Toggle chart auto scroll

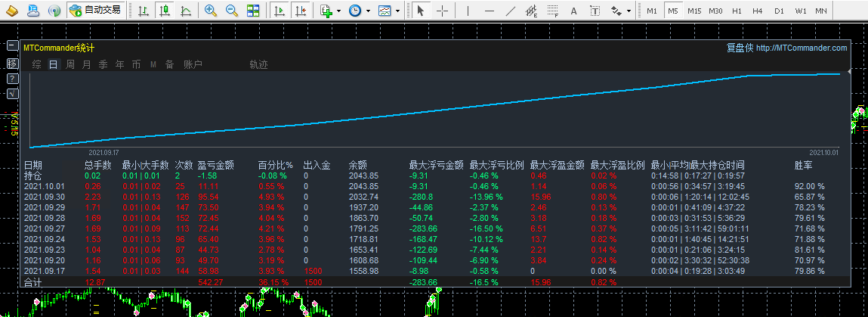[x=280, y=10]
